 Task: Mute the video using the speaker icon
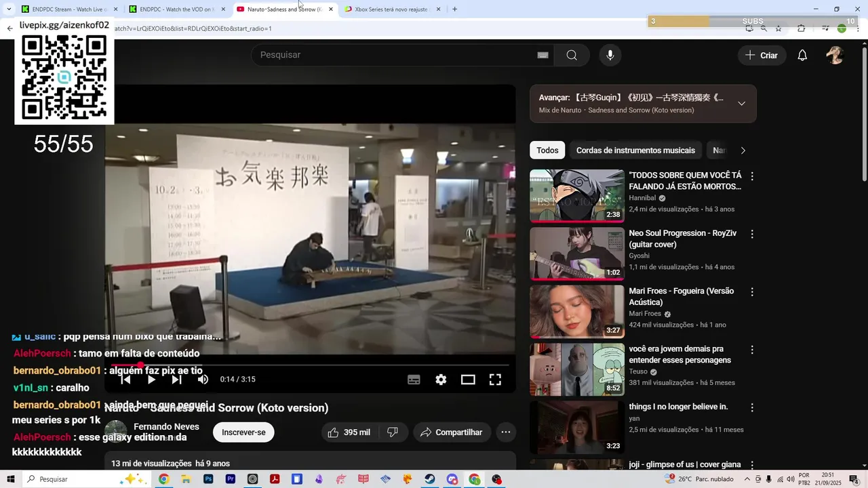203,380
